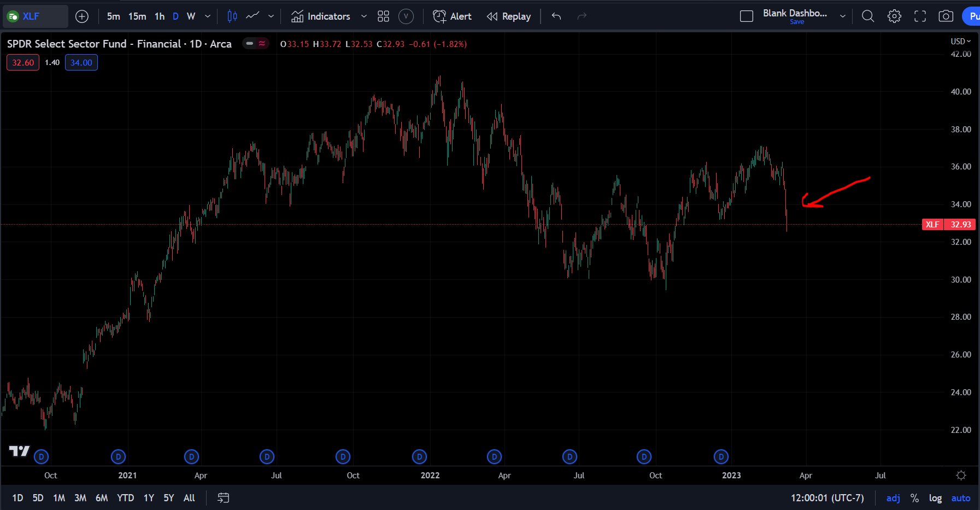The width and height of the screenshot is (980, 510).
Task: Click the TradingView logo on chart
Action: [20, 451]
